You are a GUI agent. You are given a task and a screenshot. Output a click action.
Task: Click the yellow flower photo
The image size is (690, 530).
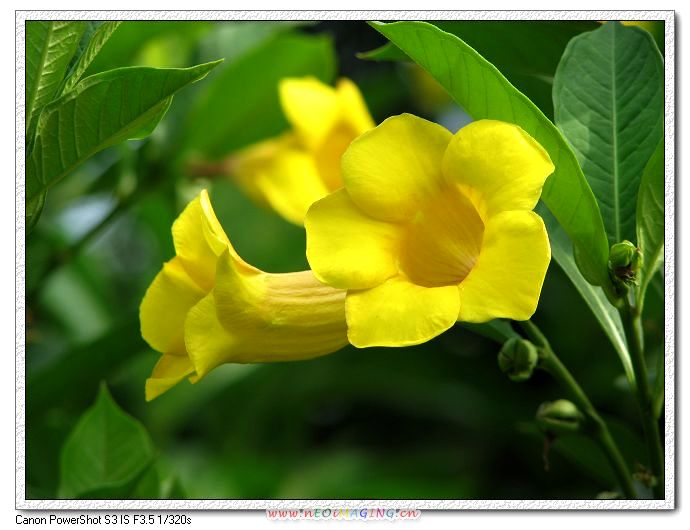coord(345,260)
